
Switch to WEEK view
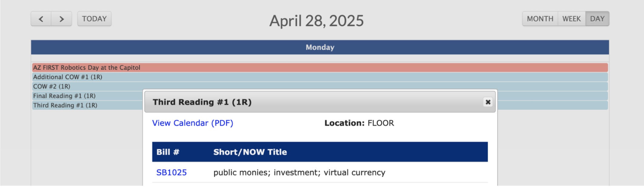(x=571, y=18)
